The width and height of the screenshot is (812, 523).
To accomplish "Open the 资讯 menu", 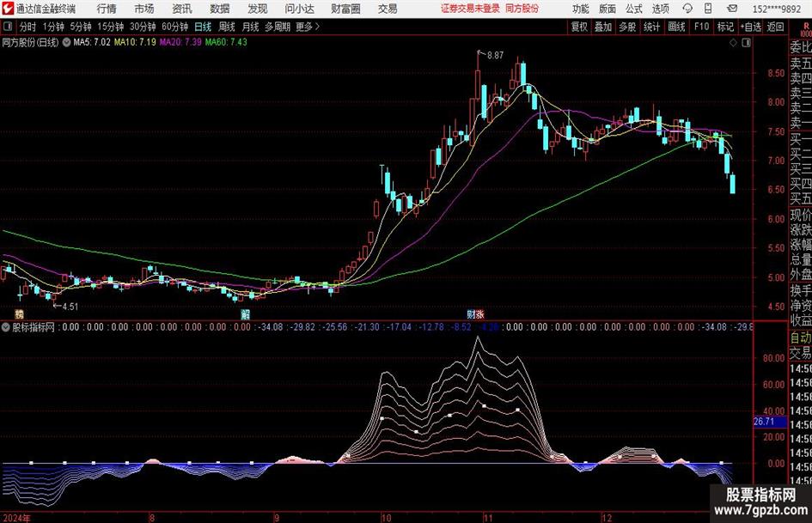I will (182, 9).
